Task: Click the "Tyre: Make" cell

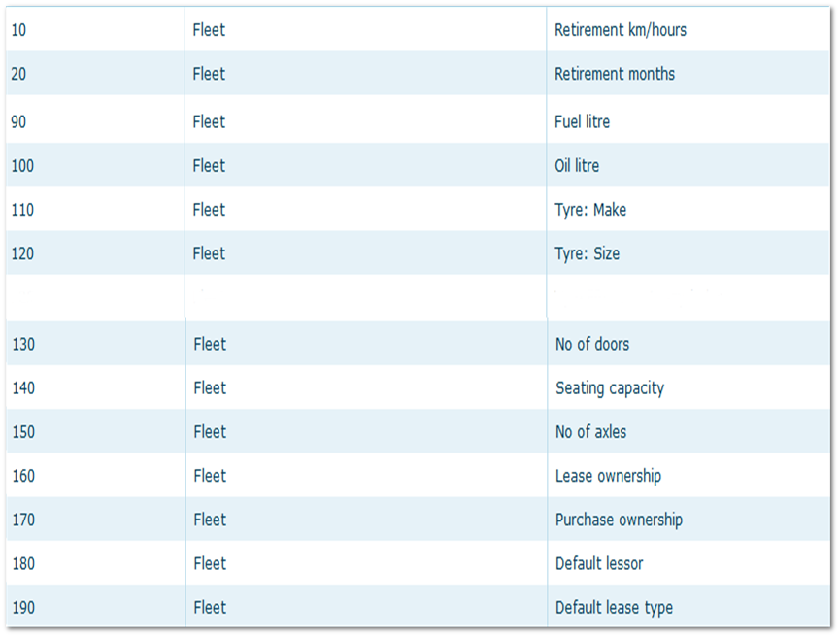Action: tap(590, 210)
